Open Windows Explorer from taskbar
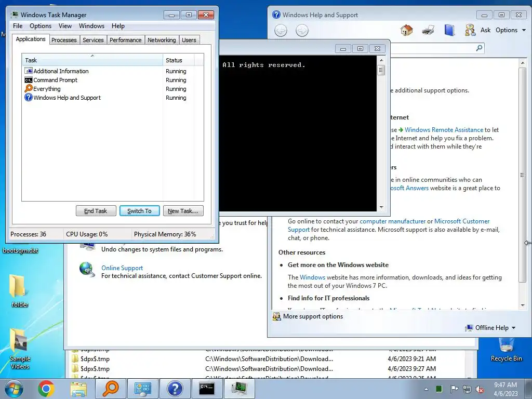This screenshot has height=399, width=532. (78, 389)
